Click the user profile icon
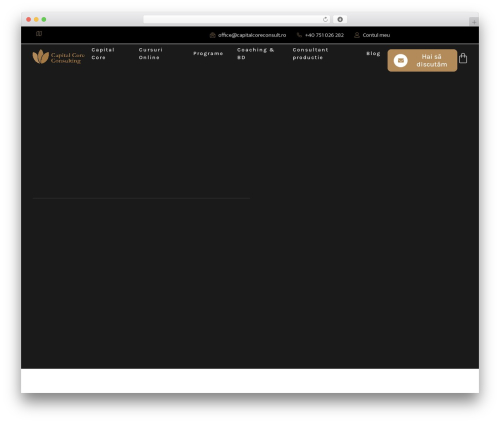Screen dimensions: 500x423 (357, 35)
